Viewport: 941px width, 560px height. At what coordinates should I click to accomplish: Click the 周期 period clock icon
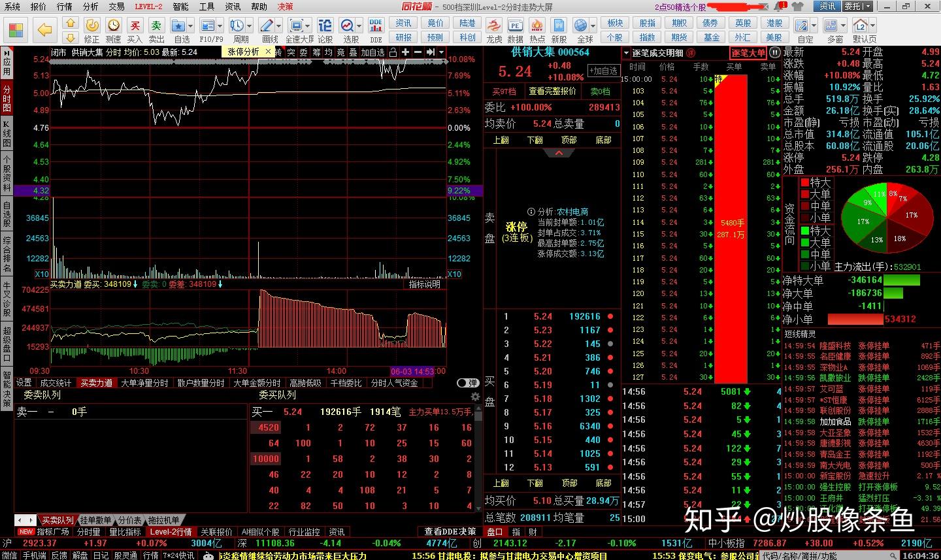pos(237,25)
